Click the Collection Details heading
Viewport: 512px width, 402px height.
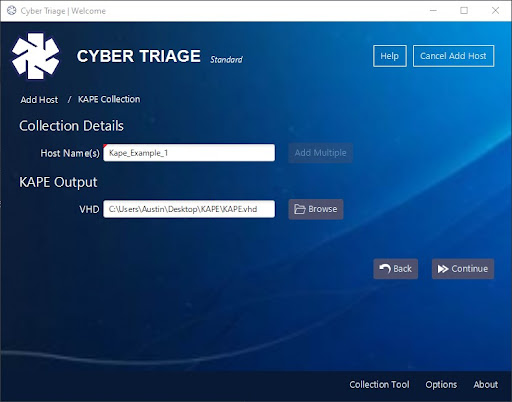pos(71,126)
